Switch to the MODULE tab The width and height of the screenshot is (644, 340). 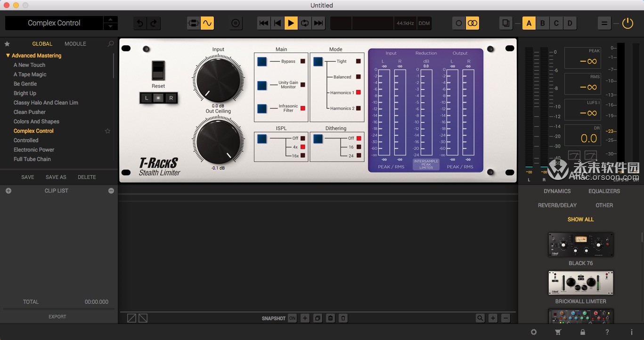tap(75, 43)
